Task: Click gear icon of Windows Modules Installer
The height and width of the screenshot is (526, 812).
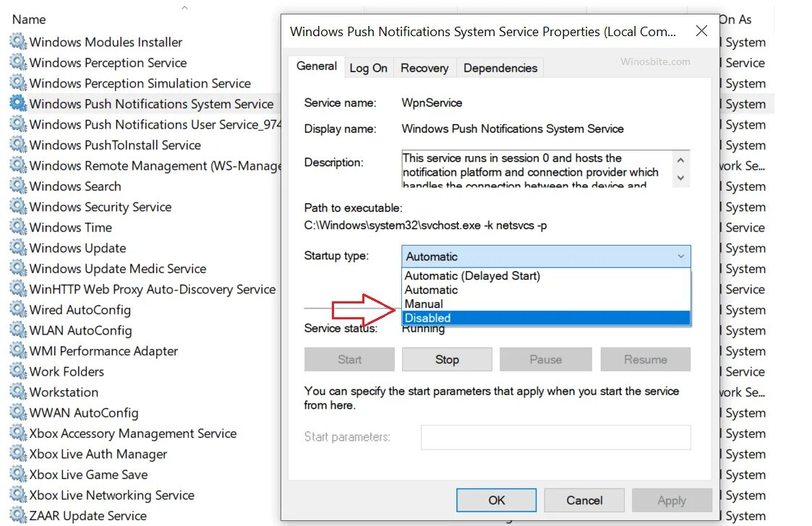Action: pyautogui.click(x=18, y=41)
